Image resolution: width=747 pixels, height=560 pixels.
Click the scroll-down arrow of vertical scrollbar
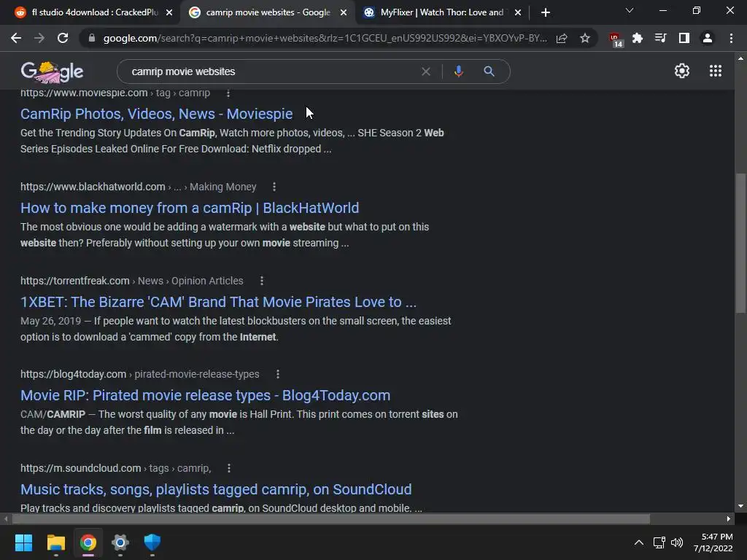coord(740,506)
